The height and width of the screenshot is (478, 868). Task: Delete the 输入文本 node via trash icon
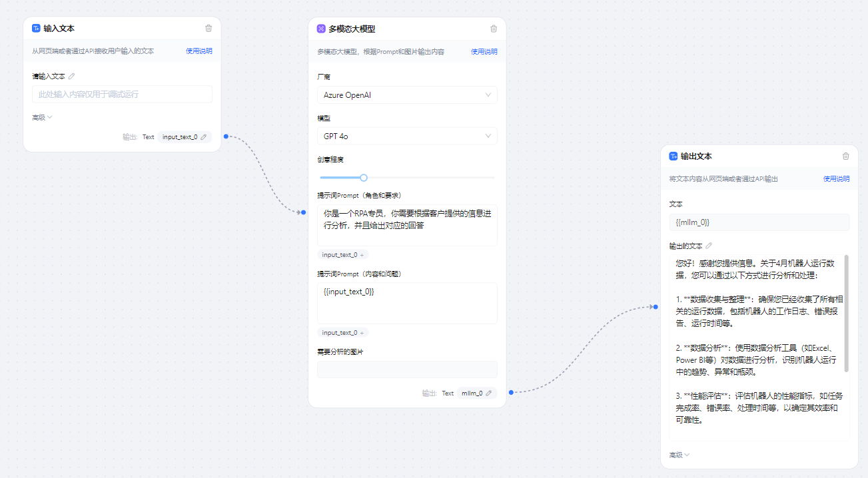tap(209, 28)
